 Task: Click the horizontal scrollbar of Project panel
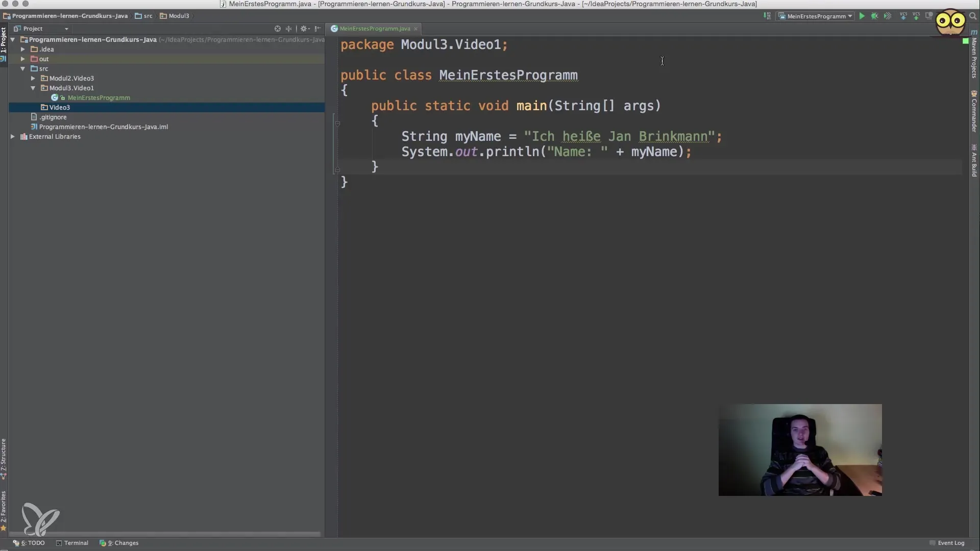click(x=165, y=534)
